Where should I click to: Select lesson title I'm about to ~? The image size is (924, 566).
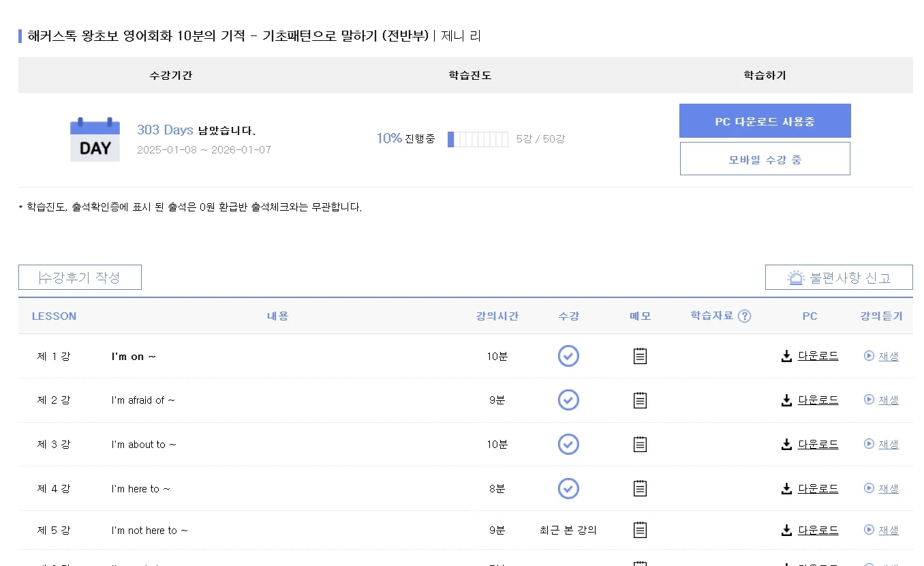144,445
